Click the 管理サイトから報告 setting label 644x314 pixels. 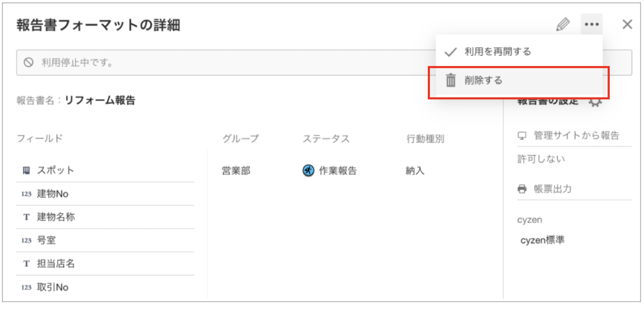pyautogui.click(x=576, y=136)
